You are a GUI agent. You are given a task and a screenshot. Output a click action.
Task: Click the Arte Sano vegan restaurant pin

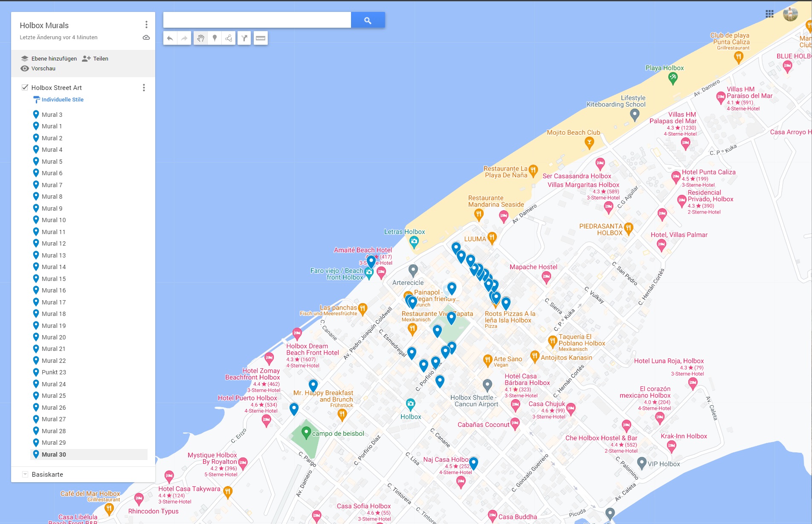(x=488, y=361)
